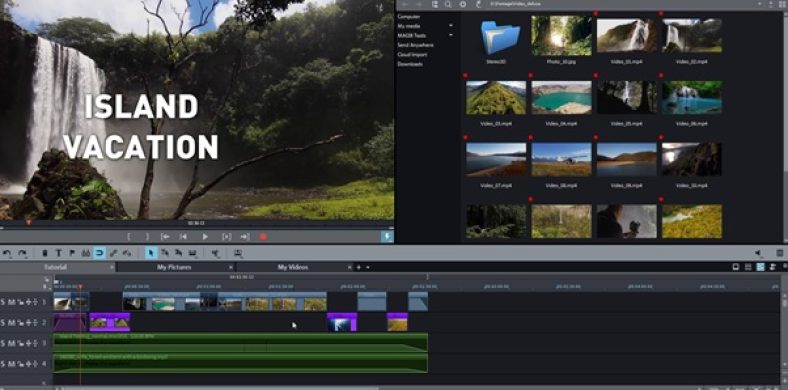Select the Title (T) tool in toolbar

coord(58,253)
